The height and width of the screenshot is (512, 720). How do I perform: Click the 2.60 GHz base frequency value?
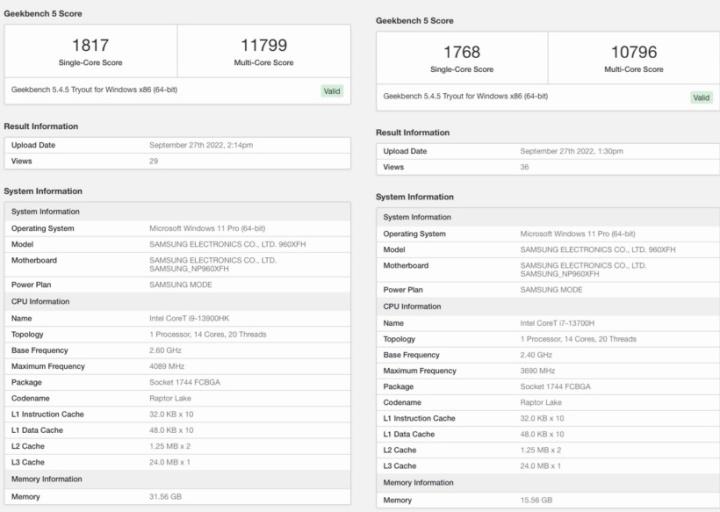point(168,351)
